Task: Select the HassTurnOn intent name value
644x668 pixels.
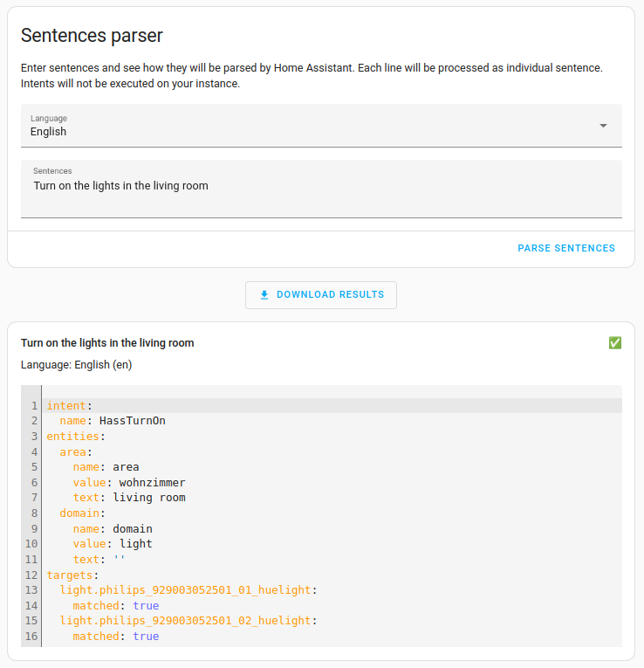Action: [132, 421]
